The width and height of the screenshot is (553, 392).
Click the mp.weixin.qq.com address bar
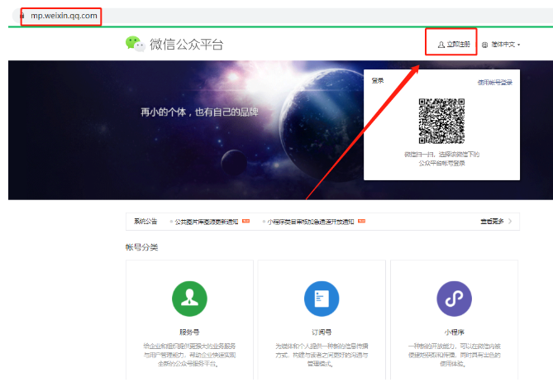click(x=64, y=16)
